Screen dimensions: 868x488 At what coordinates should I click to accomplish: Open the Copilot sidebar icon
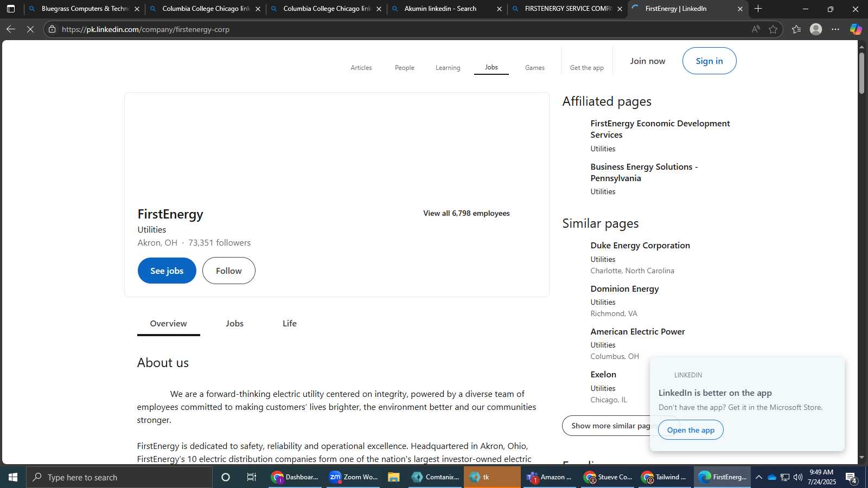856,29
